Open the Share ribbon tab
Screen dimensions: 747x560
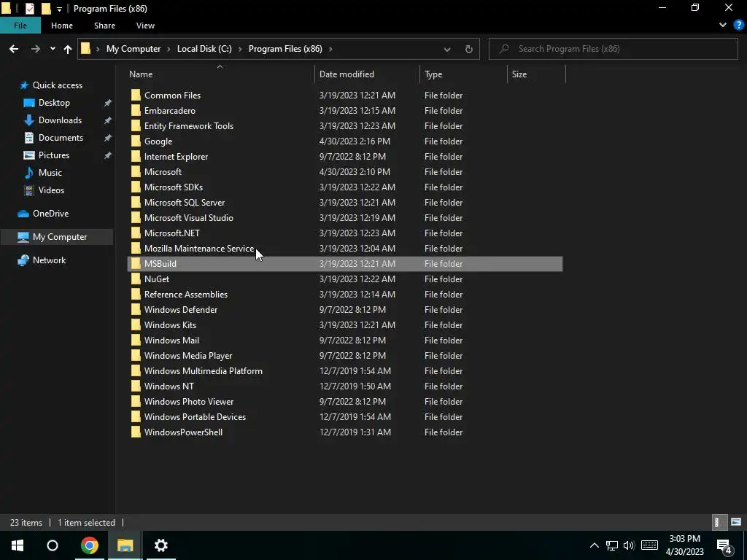click(104, 26)
